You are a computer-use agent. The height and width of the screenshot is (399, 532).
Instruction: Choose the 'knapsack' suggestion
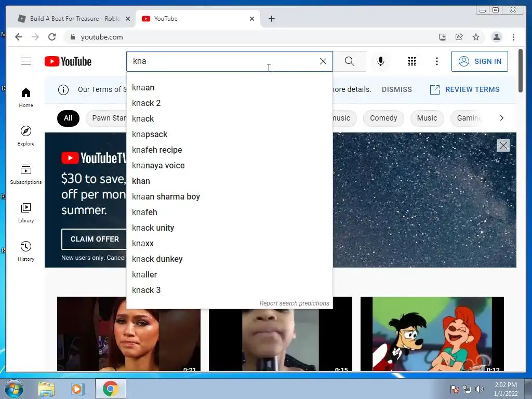tap(229, 135)
